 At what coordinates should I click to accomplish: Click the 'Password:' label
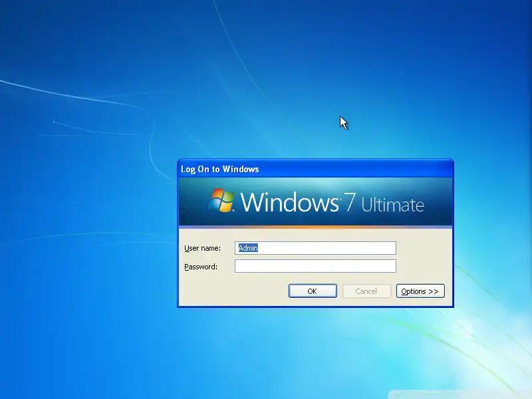tap(201, 267)
